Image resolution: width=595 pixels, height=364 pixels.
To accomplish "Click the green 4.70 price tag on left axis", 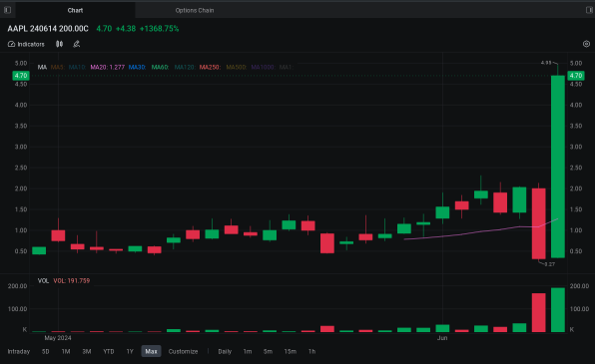I will coord(21,76).
